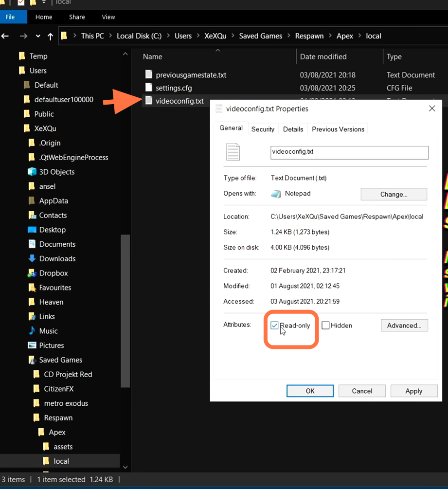This screenshot has width=448, height=489.
Task: Open chevron after Users breadcrumb
Action: click(198, 36)
